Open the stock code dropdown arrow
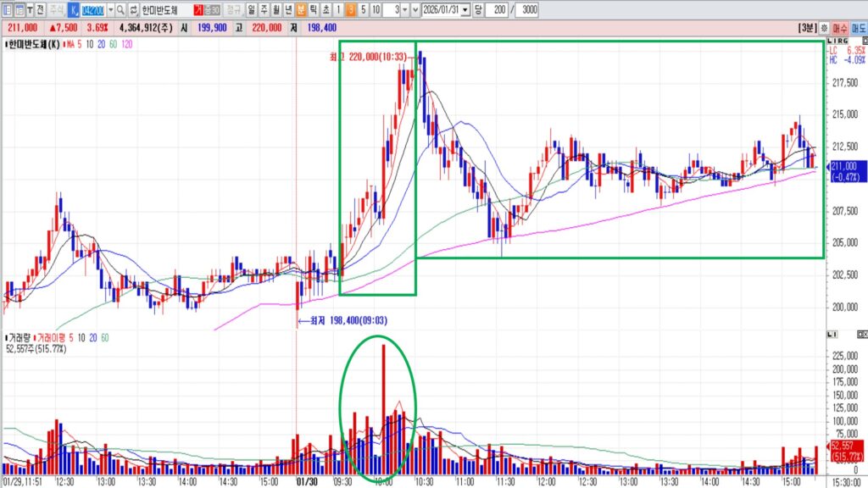The height and width of the screenshot is (488, 868). (x=110, y=9)
